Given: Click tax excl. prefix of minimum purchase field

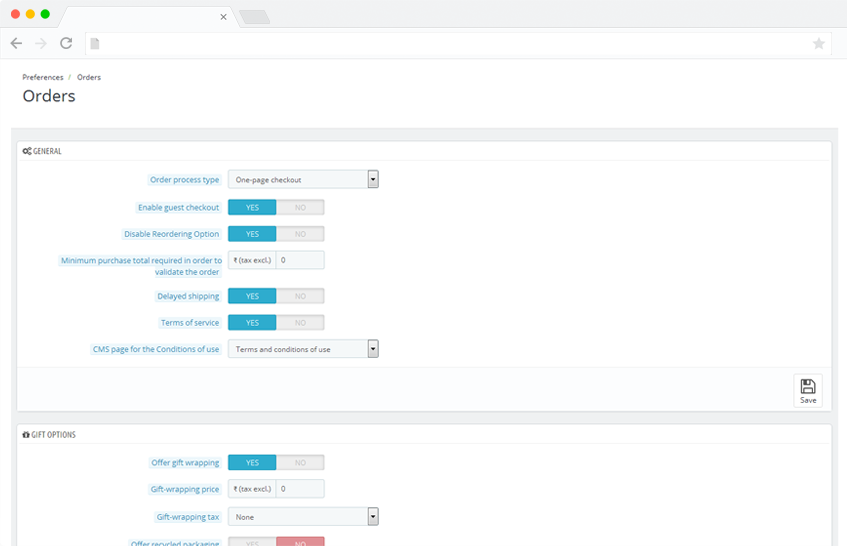Looking at the screenshot, I should (x=252, y=260).
